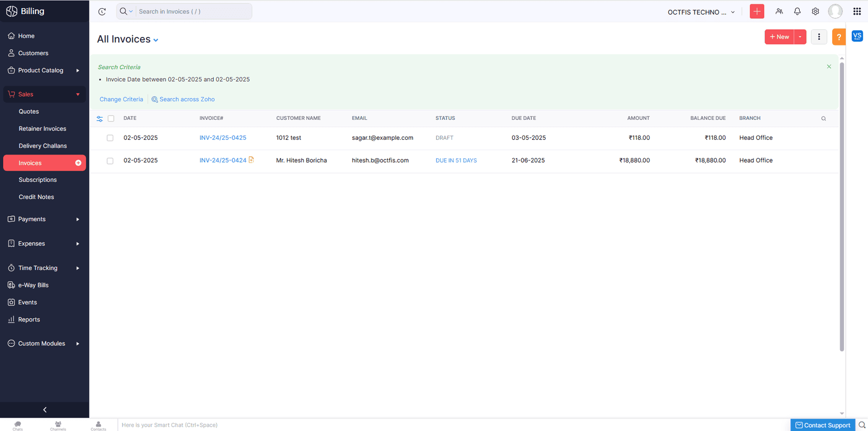Click the Search across Zoho icon link

(x=183, y=99)
